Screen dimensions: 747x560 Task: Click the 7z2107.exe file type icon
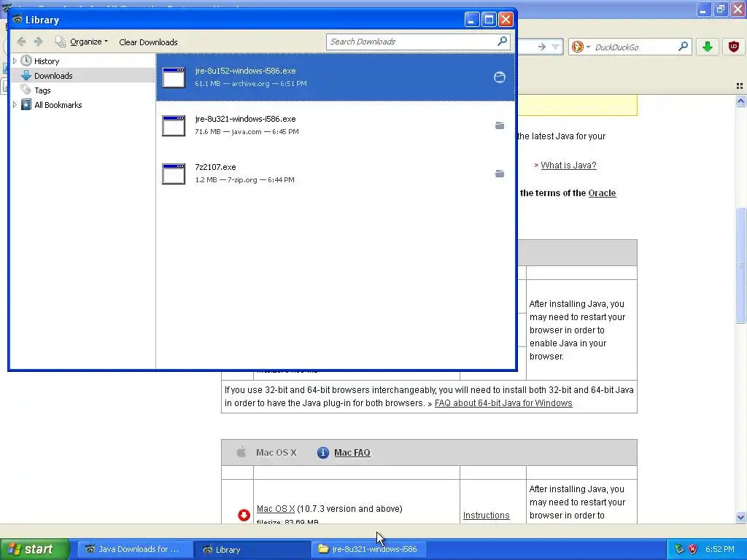(174, 174)
